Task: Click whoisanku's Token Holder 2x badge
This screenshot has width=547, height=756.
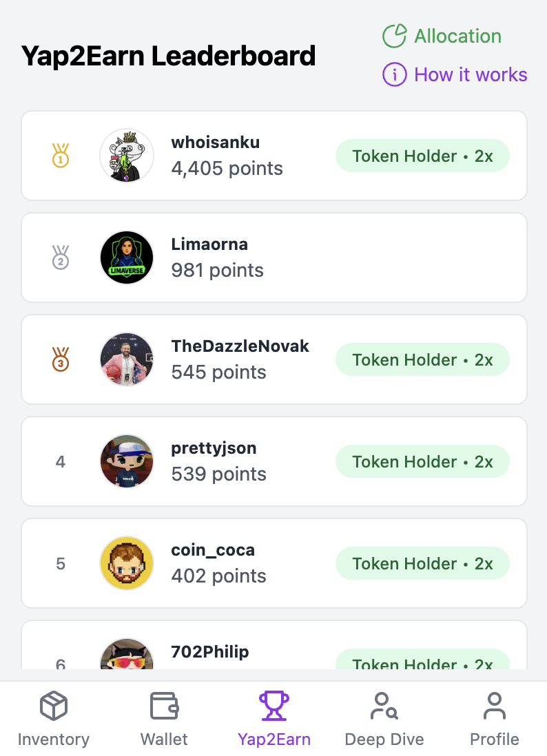Action: (x=422, y=156)
